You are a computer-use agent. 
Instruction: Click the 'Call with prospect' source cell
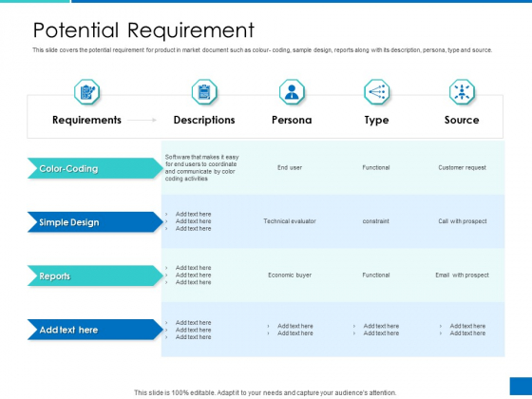coord(462,221)
